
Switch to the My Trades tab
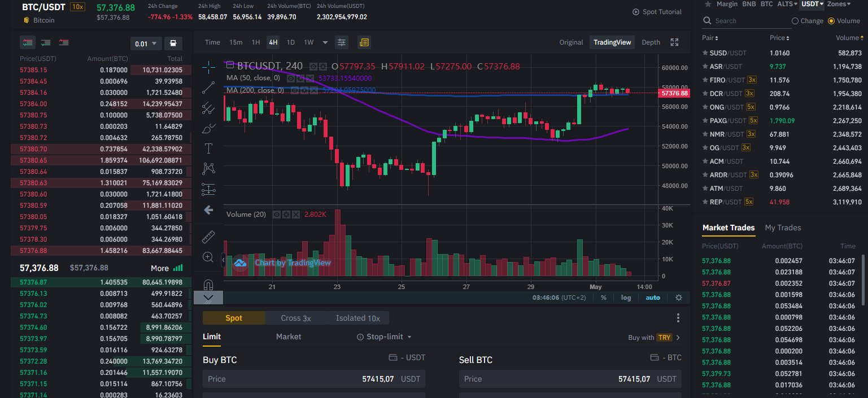tap(783, 228)
